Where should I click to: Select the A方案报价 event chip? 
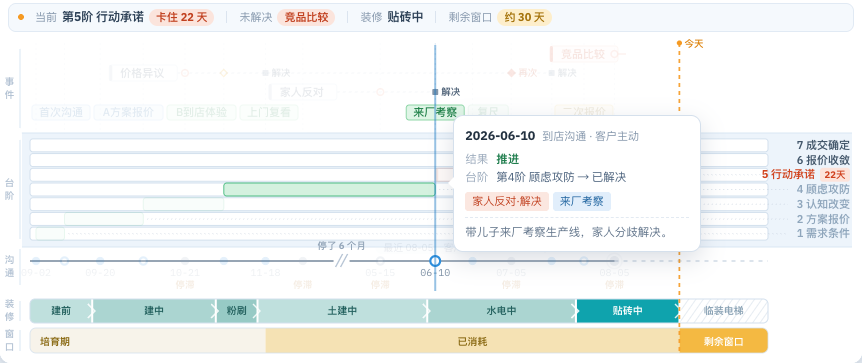tap(129, 112)
